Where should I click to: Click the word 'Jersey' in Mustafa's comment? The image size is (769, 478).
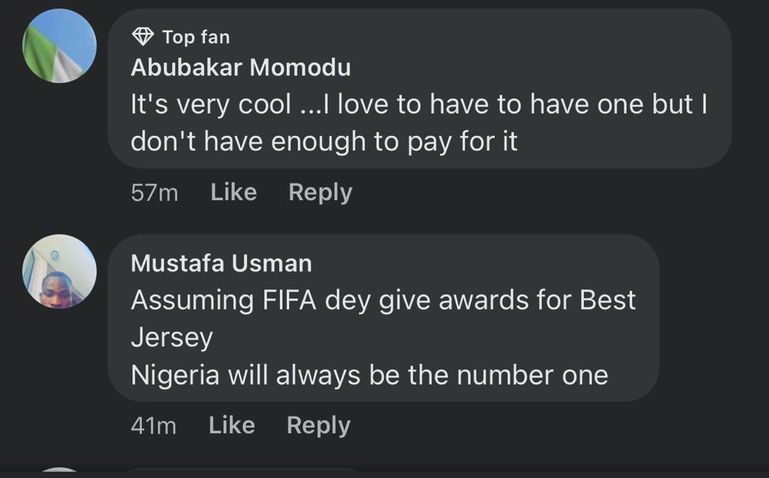click(171, 337)
